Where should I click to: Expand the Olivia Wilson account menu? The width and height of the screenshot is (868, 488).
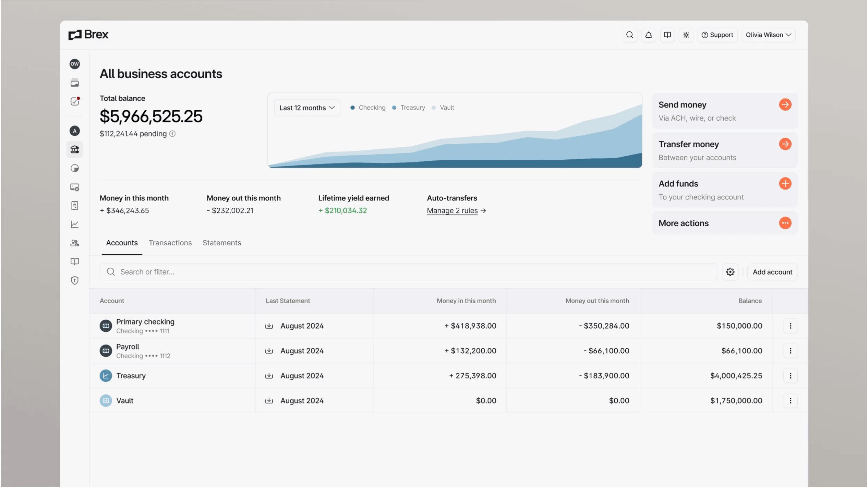click(769, 35)
